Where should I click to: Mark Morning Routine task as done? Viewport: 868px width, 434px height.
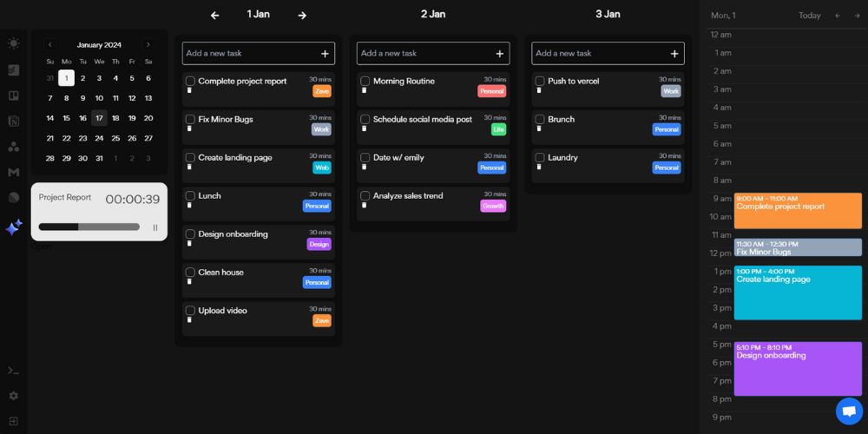(x=365, y=82)
